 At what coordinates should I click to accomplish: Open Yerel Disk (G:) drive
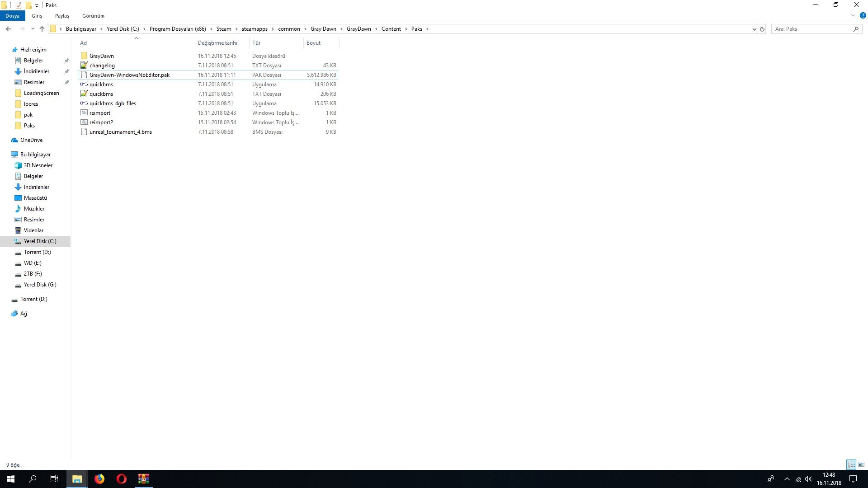coord(40,285)
